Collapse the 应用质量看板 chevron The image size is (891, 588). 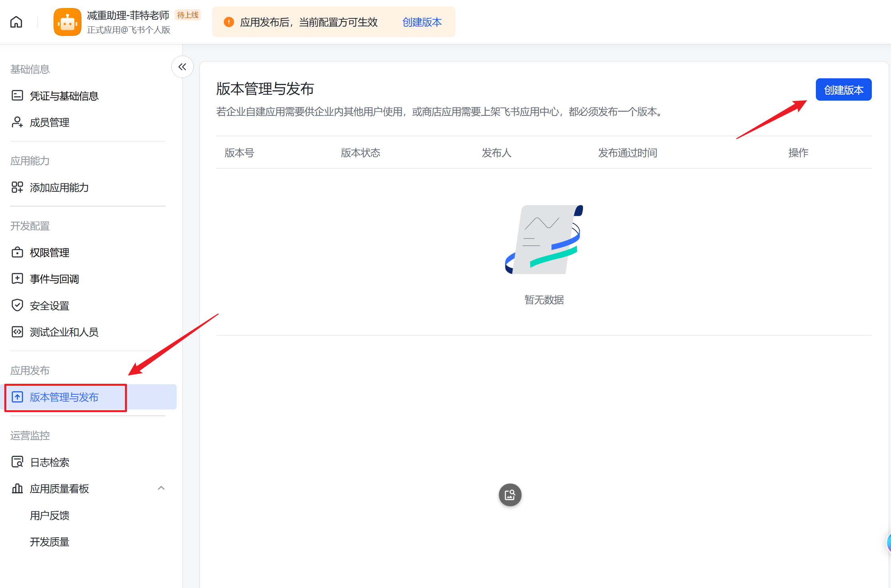tap(161, 488)
